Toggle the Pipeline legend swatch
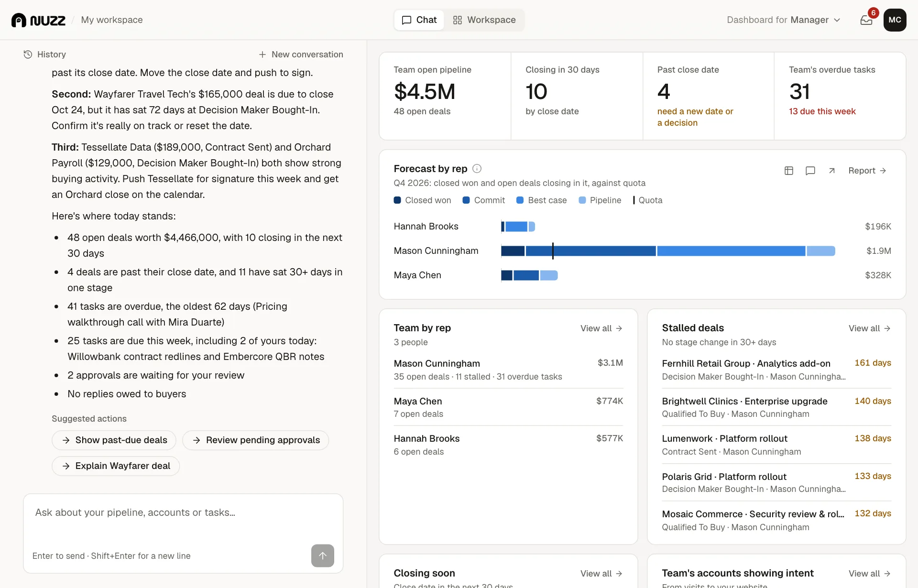918x588 pixels. [x=582, y=200]
